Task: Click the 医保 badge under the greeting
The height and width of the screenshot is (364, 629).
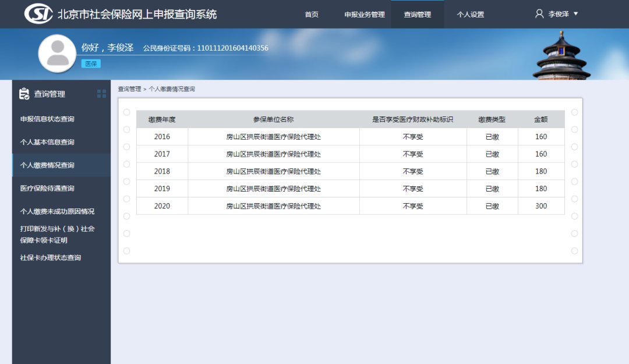Action: tap(91, 63)
